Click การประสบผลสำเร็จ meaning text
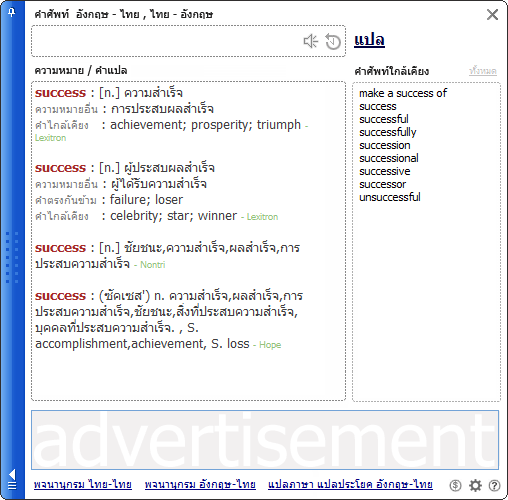The image size is (508, 500). coord(162,109)
